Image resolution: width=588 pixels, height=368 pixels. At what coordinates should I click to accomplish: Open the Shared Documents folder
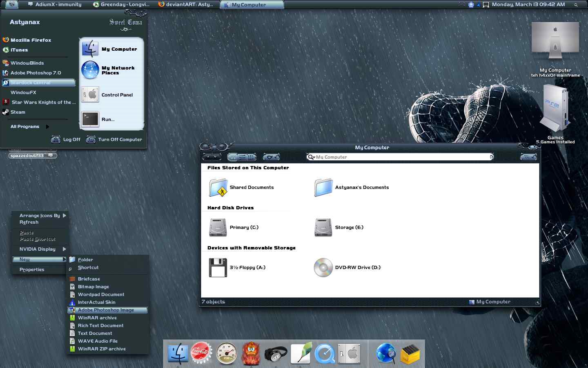pos(241,188)
